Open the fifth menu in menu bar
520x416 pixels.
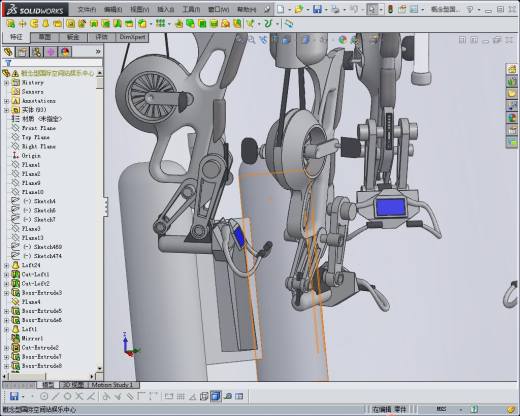191,10
